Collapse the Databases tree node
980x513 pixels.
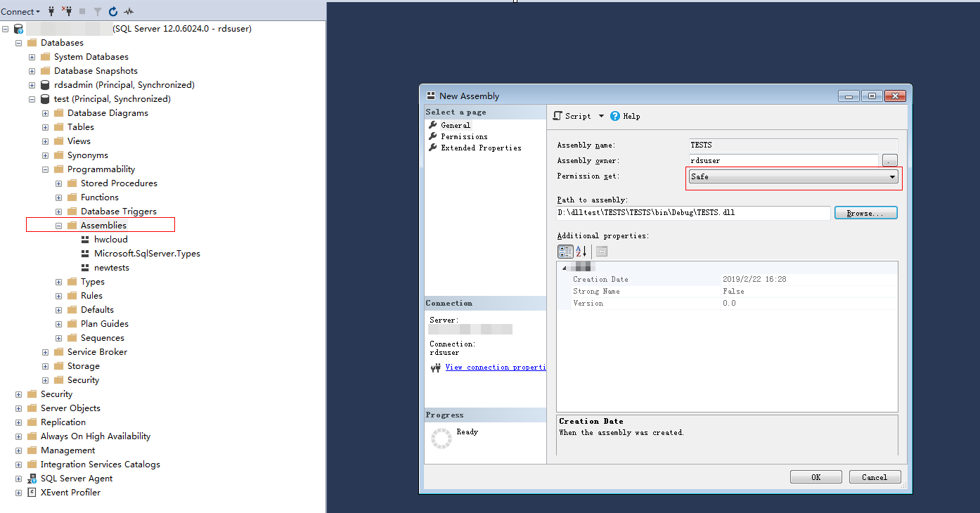point(19,43)
